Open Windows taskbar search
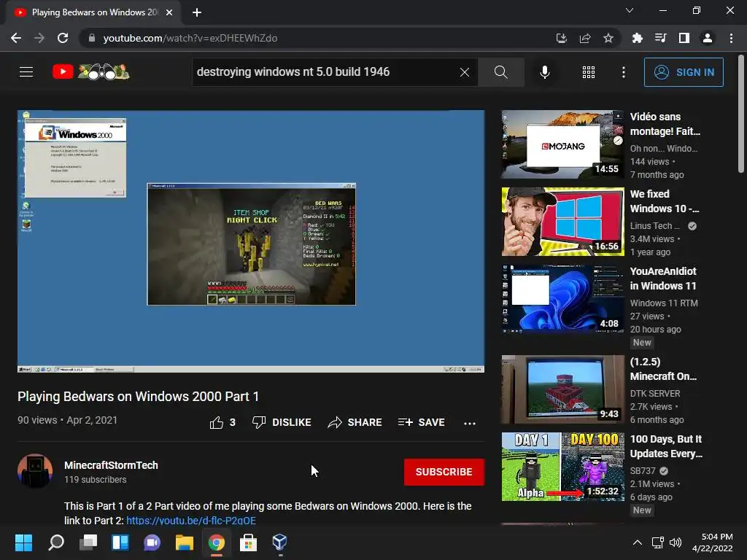Viewport: 747px width, 560px height. (56, 542)
